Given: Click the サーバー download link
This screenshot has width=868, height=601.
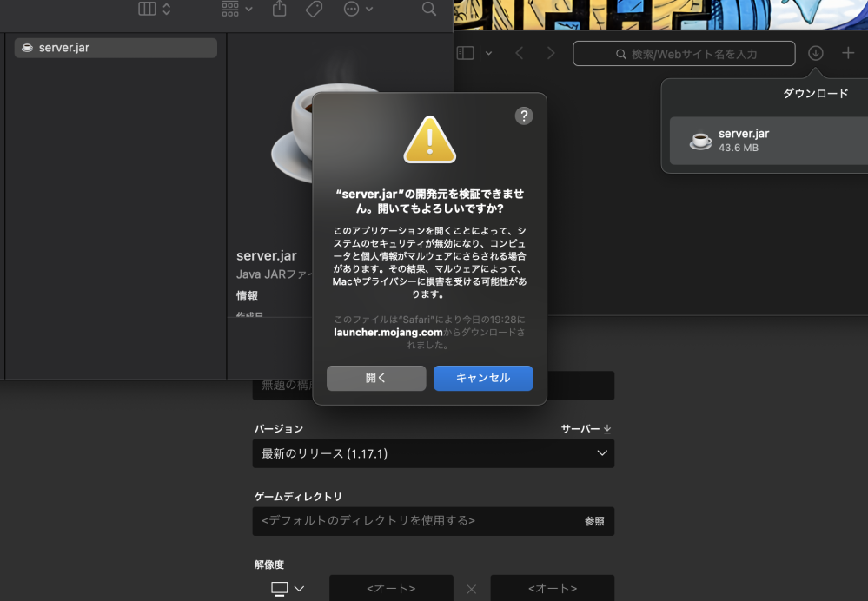Looking at the screenshot, I should 586,429.
